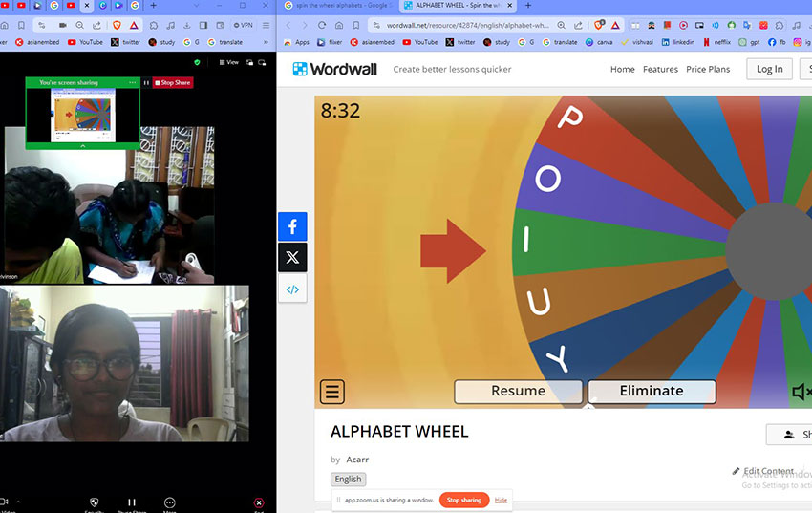Switch to the spin the wheel alphabets Google tab
The width and height of the screenshot is (812, 513).
click(x=339, y=5)
